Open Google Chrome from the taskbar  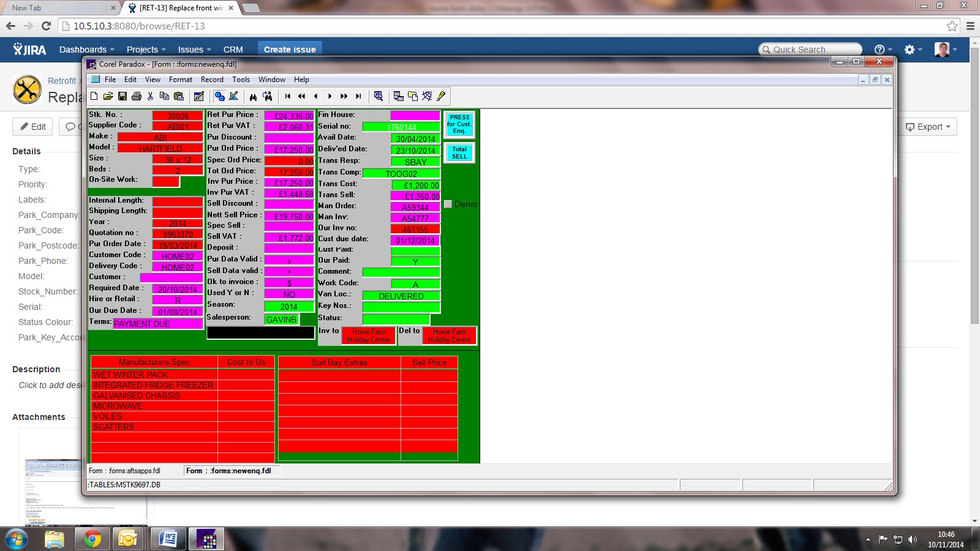(92, 539)
